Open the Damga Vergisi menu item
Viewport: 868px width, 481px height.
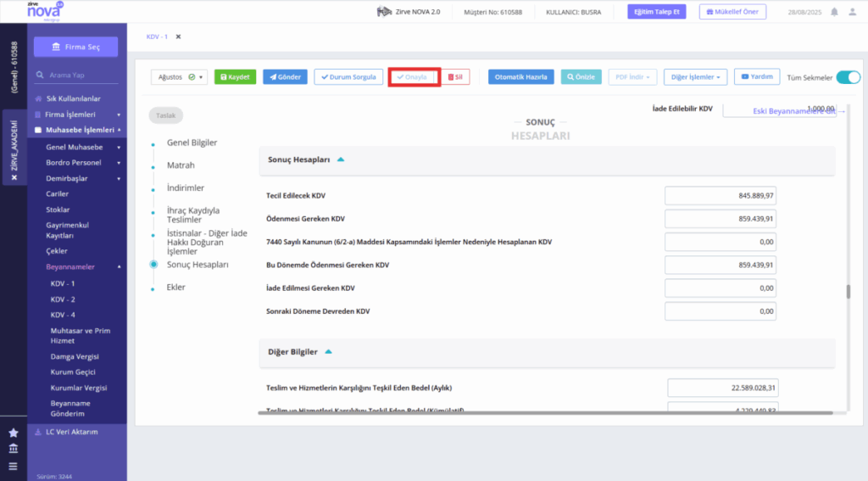click(x=75, y=356)
